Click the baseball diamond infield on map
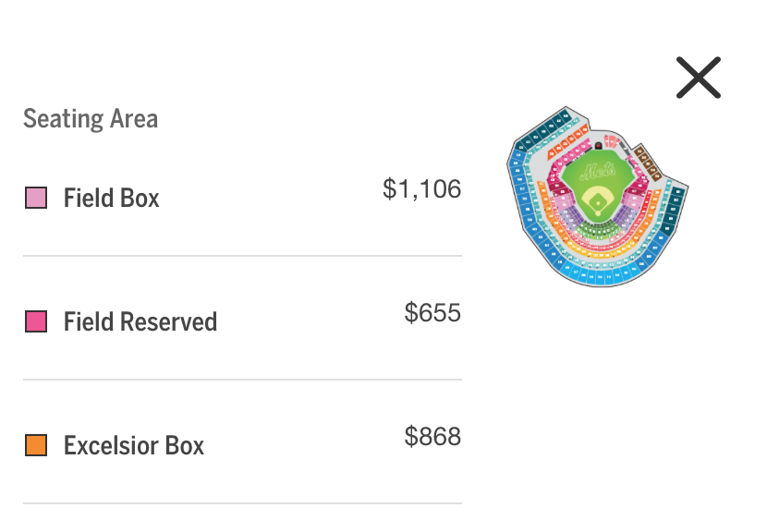The height and width of the screenshot is (532, 767). [599, 200]
